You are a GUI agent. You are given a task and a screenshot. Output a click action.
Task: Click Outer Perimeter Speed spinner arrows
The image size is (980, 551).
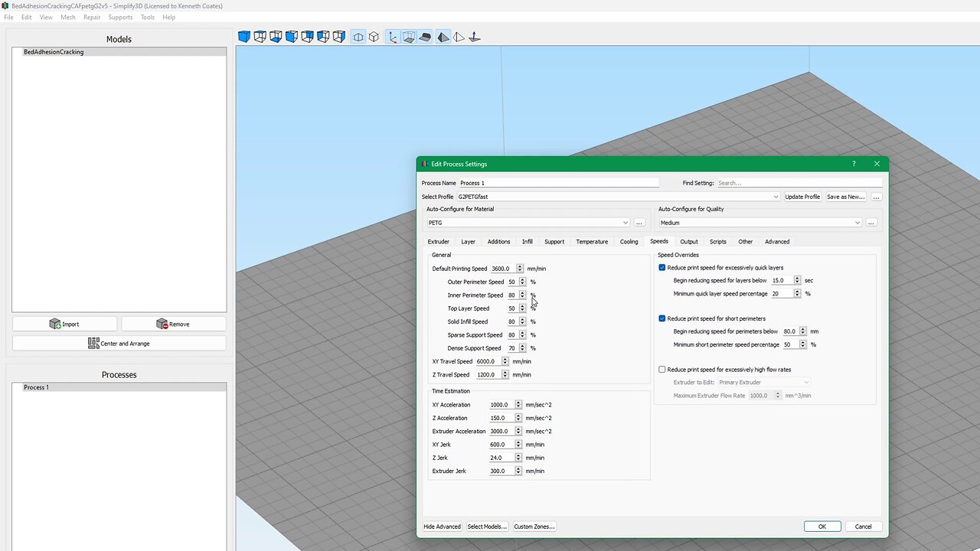pos(523,282)
